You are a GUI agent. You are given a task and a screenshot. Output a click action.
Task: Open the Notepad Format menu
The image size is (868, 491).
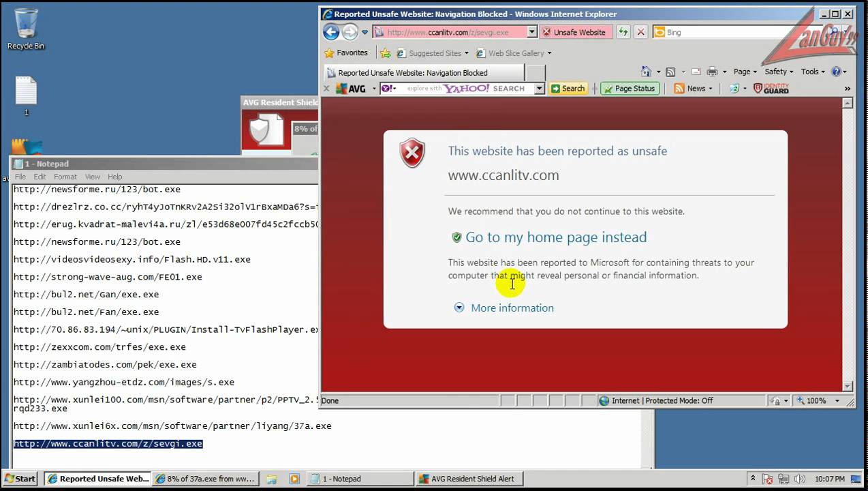point(65,177)
